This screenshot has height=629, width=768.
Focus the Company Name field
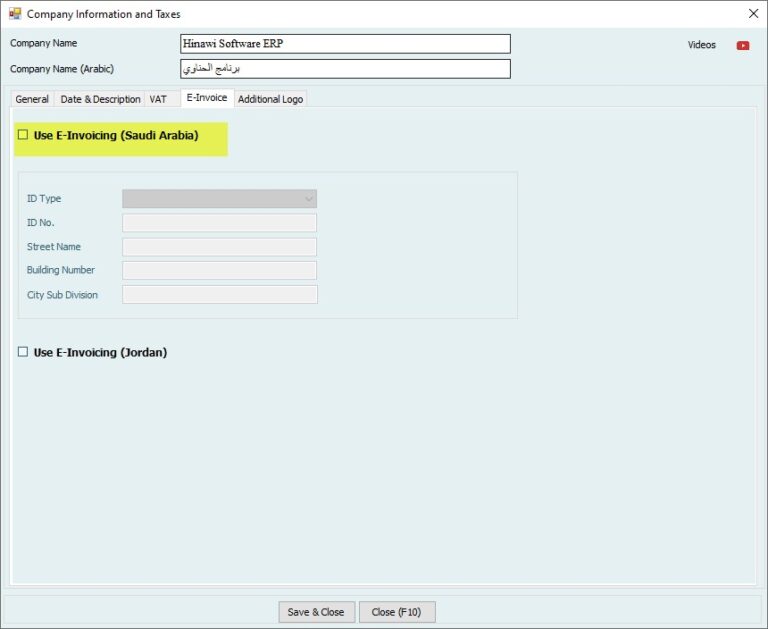[345, 44]
